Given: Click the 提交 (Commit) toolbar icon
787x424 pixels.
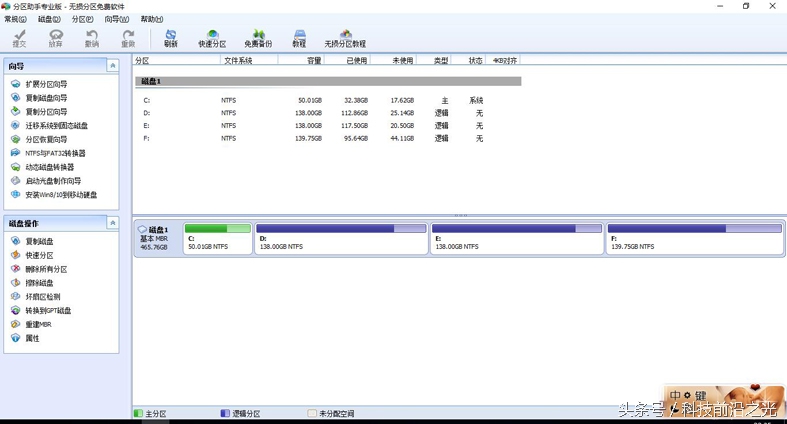Looking at the screenshot, I should coord(19,38).
